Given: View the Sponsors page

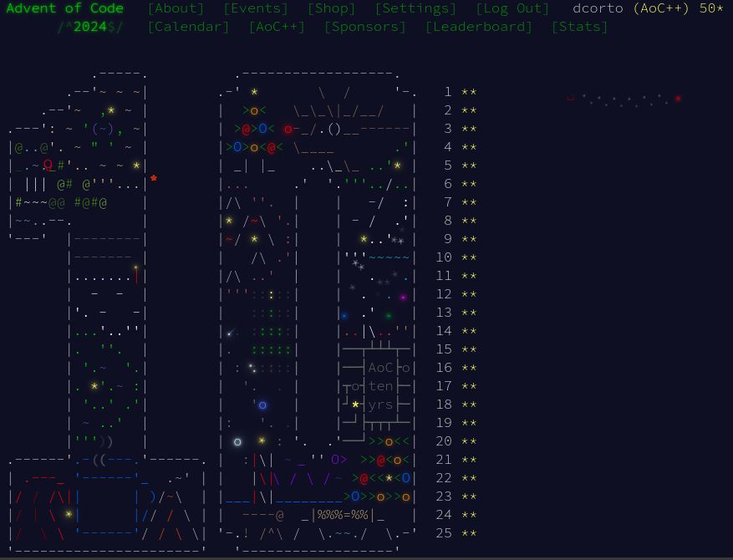Looking at the screenshot, I should click(364, 27).
